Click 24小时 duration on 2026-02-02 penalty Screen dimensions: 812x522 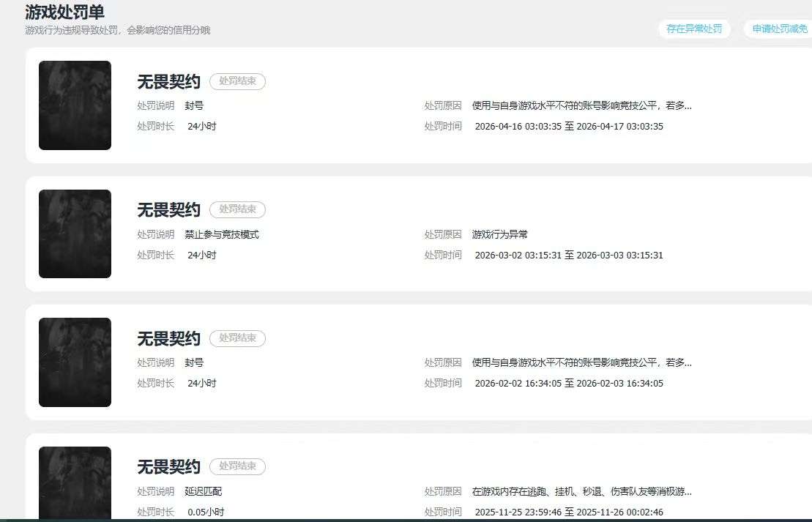click(202, 383)
